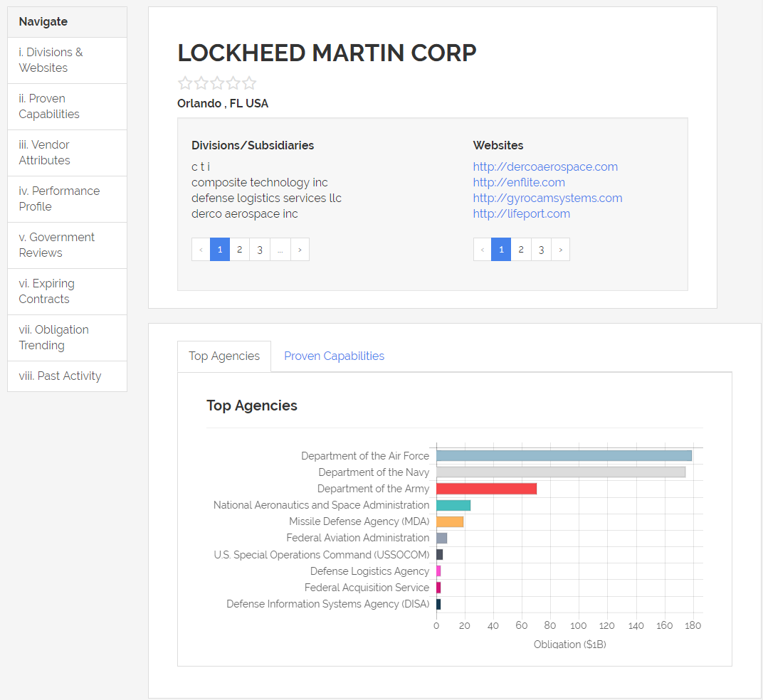Rate the company with the third star
This screenshot has height=700, width=763.
(x=217, y=83)
